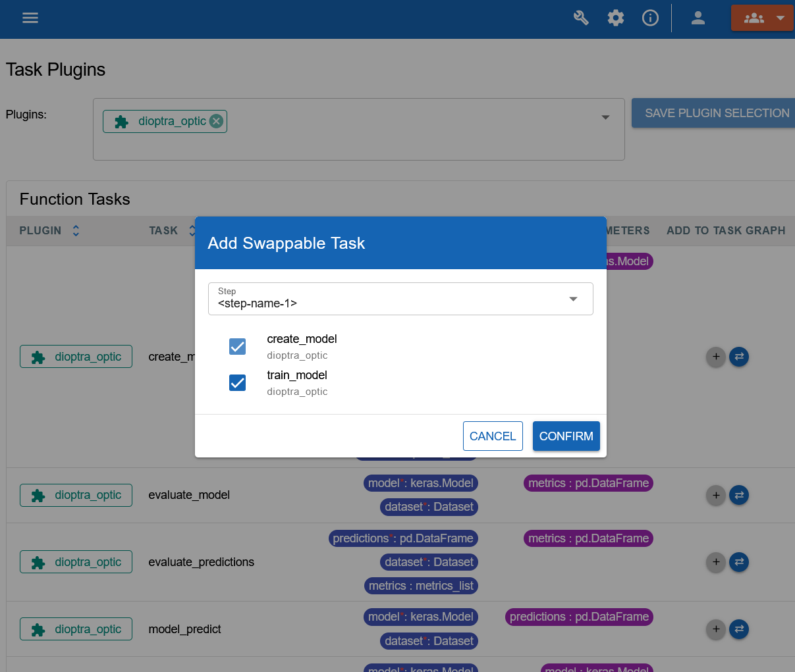Open settings gear in top bar
795x672 pixels.
pyautogui.click(x=616, y=18)
